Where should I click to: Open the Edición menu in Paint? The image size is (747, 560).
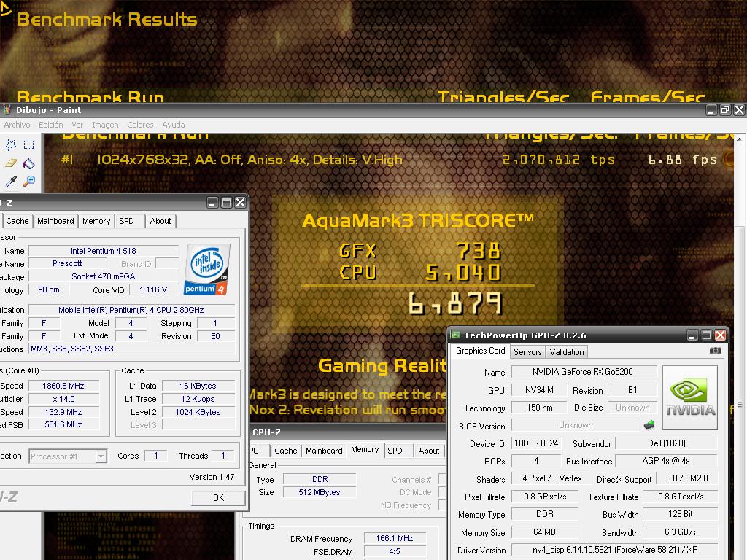51,125
